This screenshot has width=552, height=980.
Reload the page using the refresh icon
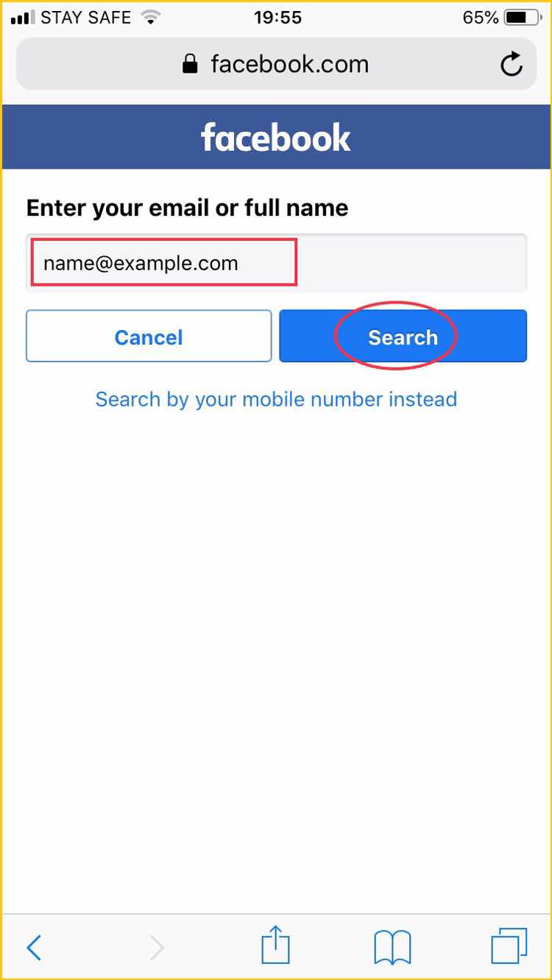point(512,65)
